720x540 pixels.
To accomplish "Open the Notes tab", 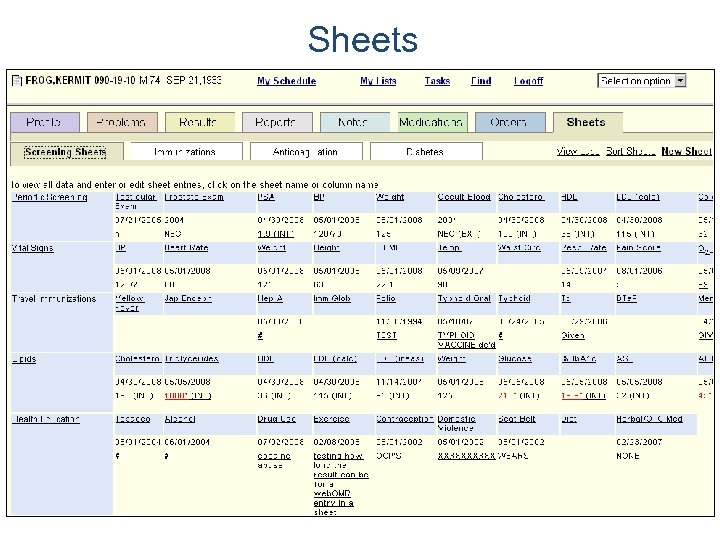I will click(x=354, y=122).
